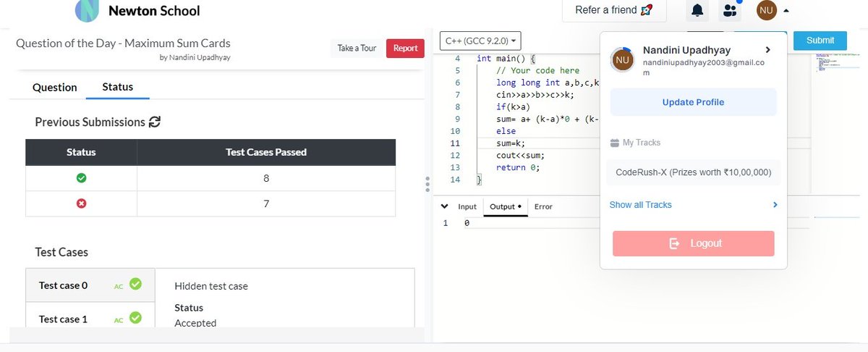Click the green passed status icon
Viewport: 868px width, 352px height.
(x=81, y=177)
